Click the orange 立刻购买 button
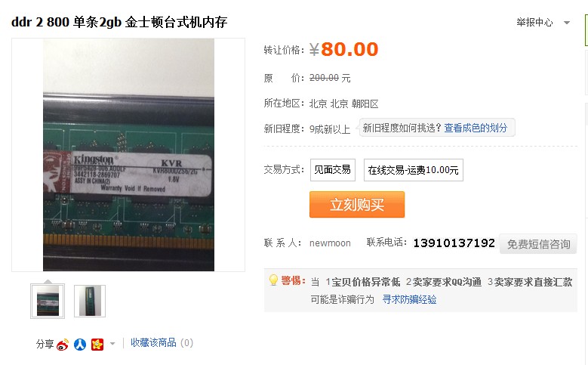This screenshot has width=588, height=365. point(357,205)
